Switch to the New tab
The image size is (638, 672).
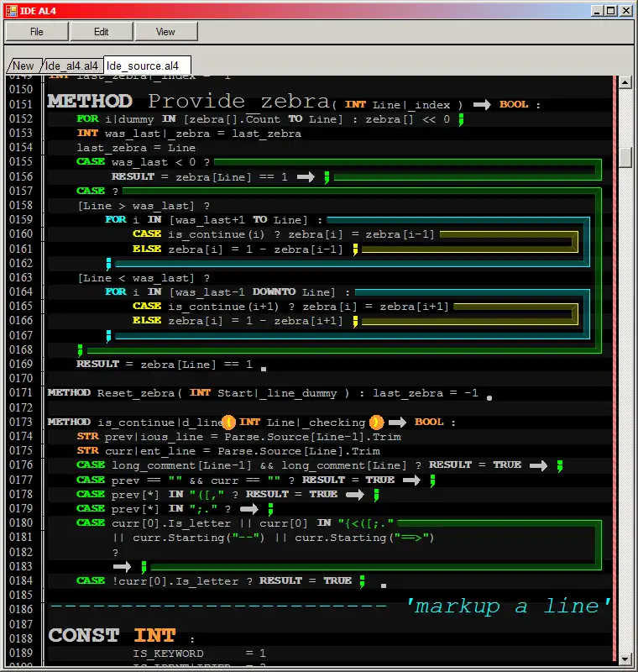click(x=23, y=66)
